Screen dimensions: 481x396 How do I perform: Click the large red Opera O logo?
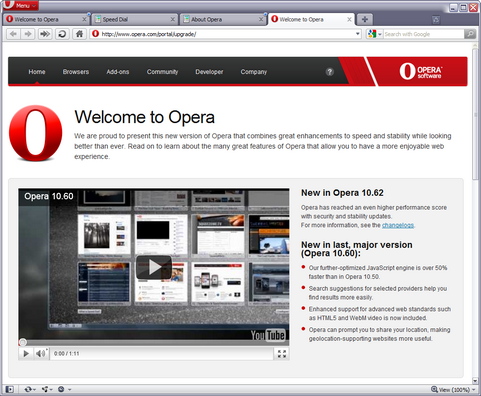pyautogui.click(x=36, y=133)
